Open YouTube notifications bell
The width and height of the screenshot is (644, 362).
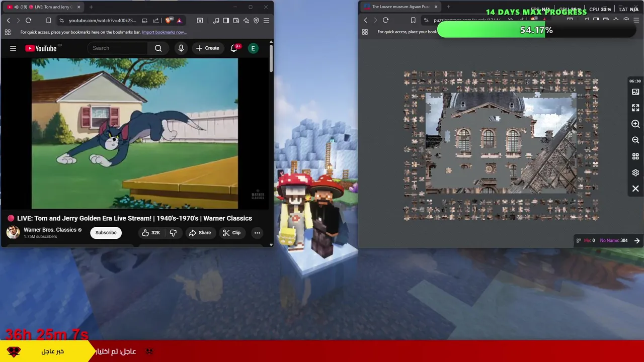[x=234, y=48]
